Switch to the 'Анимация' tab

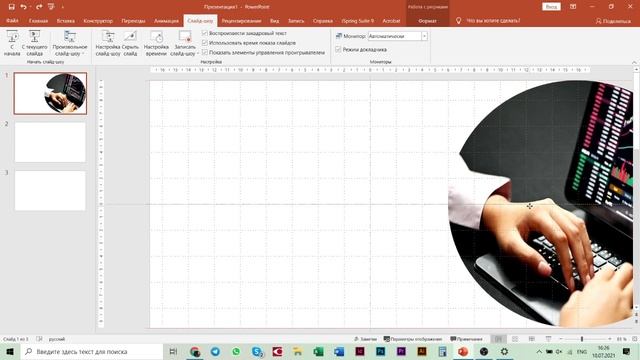(x=166, y=20)
